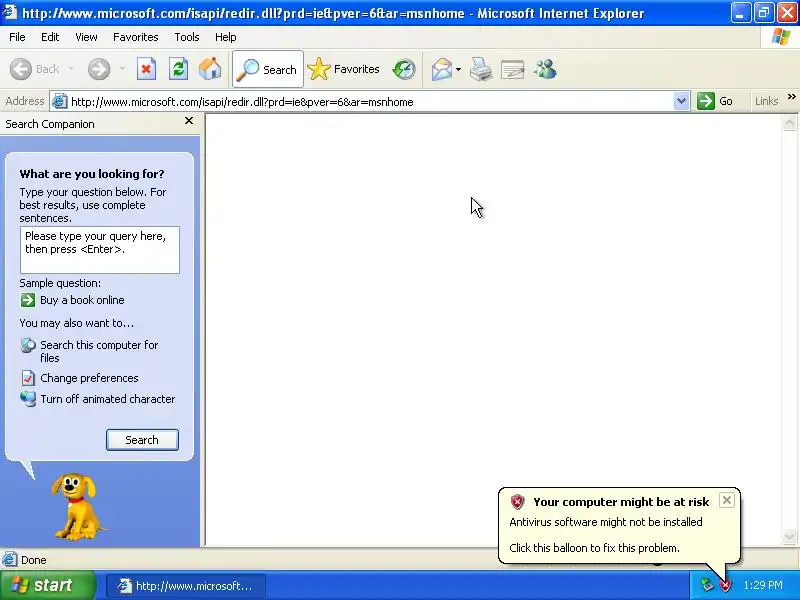Viewport: 800px width, 600px height.
Task: Click the page scrollbar down arrow
Action: (x=789, y=536)
